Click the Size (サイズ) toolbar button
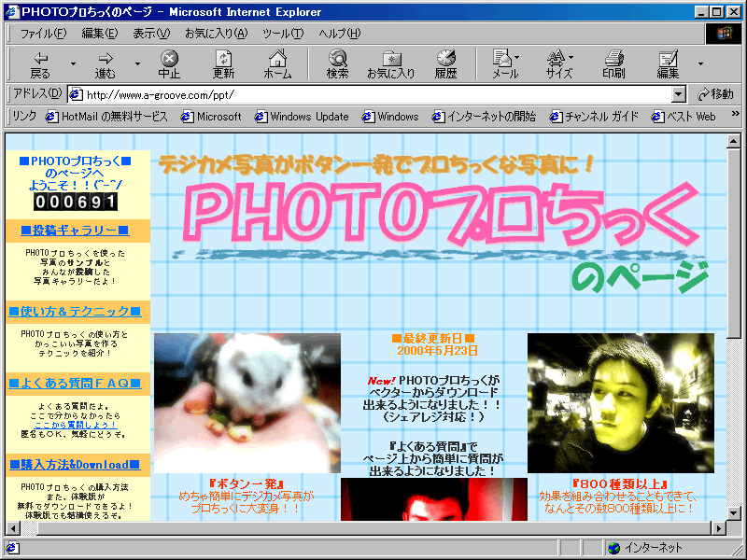Viewport: 747px width, 560px height. coord(559,64)
